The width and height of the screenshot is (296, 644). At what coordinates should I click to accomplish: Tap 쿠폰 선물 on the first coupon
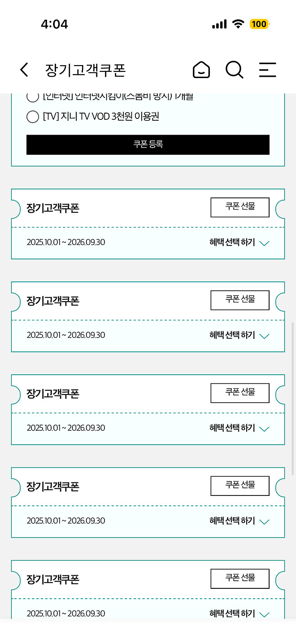click(240, 207)
